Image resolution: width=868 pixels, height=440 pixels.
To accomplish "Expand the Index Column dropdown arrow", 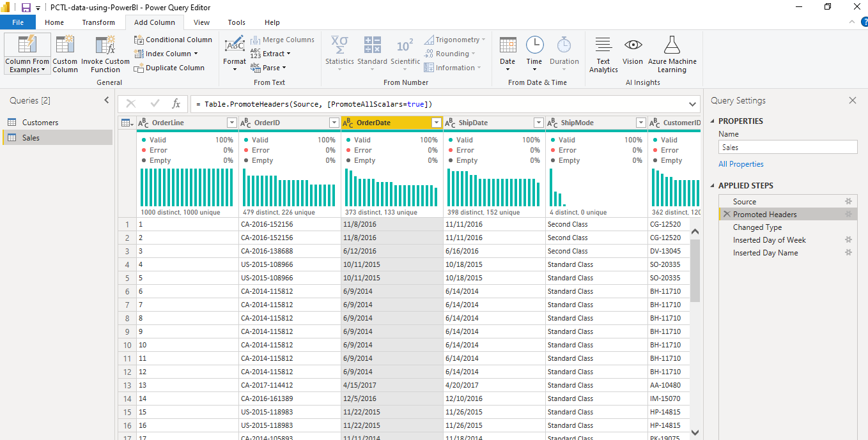I will (x=196, y=54).
